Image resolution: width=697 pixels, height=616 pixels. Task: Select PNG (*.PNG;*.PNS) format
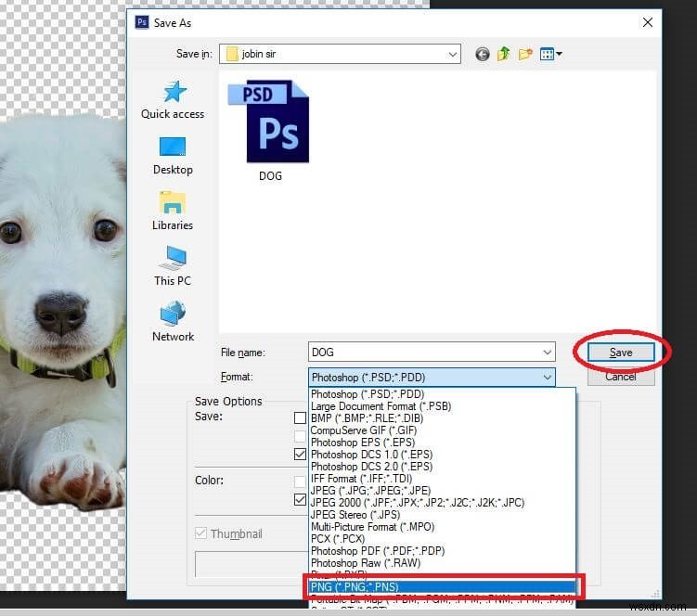click(x=443, y=586)
